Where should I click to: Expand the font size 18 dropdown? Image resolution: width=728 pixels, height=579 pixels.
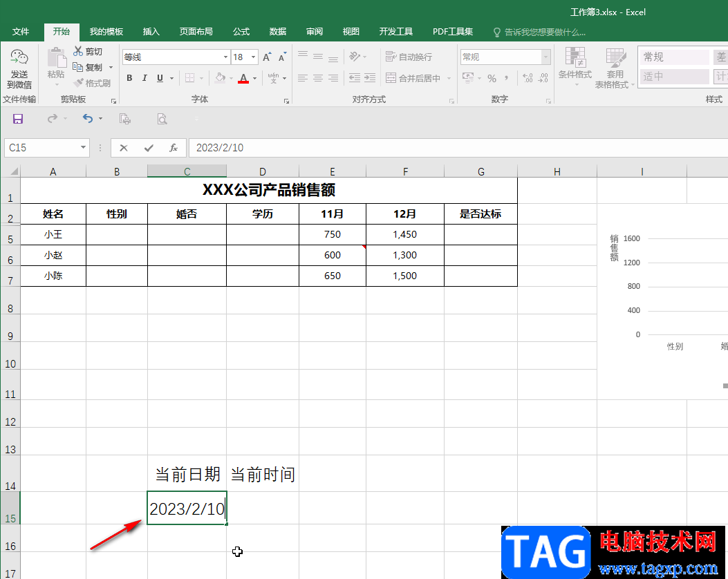254,57
